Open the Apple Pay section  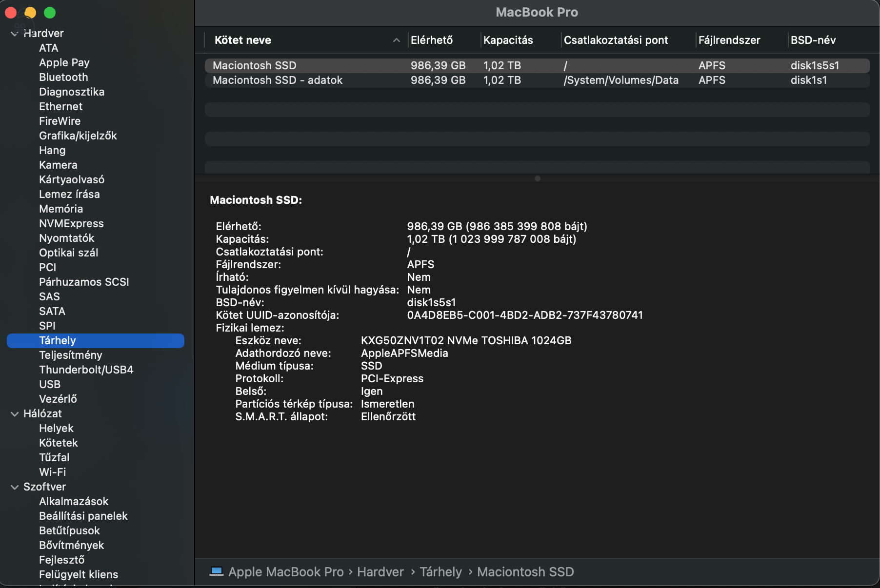click(64, 62)
